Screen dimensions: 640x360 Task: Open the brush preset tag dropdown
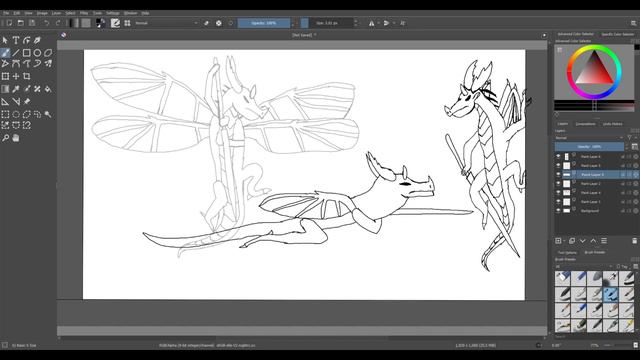(x=584, y=267)
